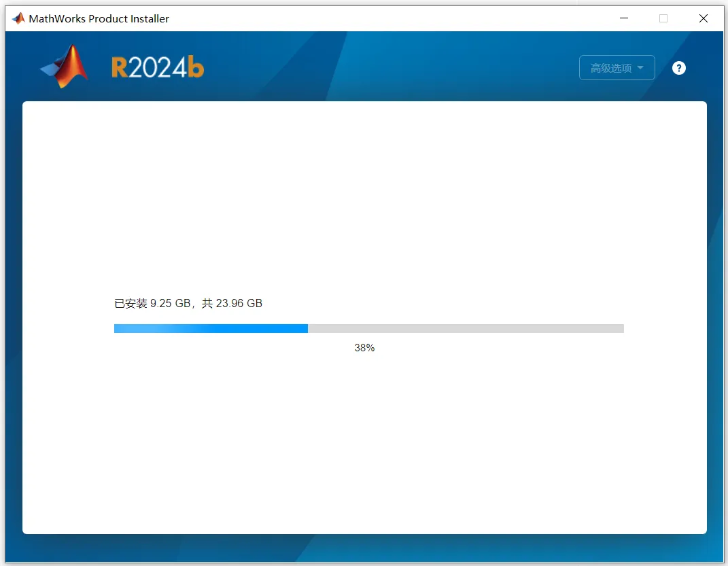Image resolution: width=728 pixels, height=566 pixels.
Task: Click the text 已安装 9.25 GB，共 23.96 GB
Action: (188, 304)
